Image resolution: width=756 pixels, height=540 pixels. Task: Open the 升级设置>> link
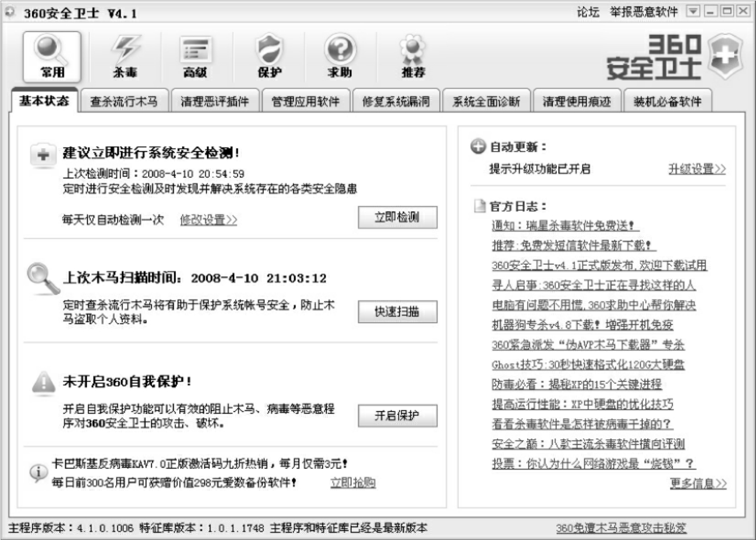697,169
